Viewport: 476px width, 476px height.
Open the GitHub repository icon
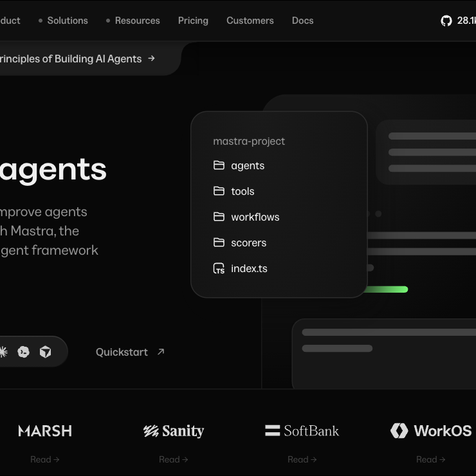click(446, 21)
